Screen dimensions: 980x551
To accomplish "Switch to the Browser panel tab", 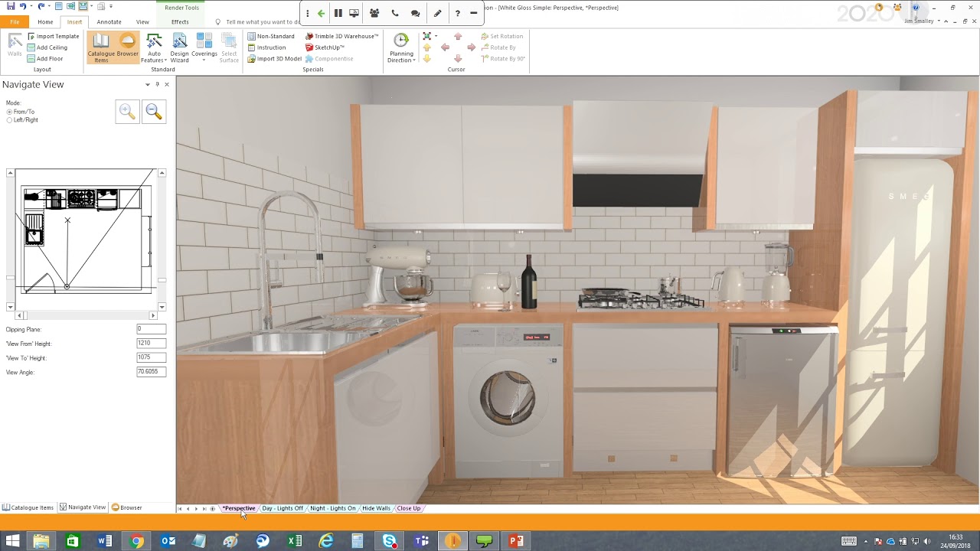I will point(127,507).
